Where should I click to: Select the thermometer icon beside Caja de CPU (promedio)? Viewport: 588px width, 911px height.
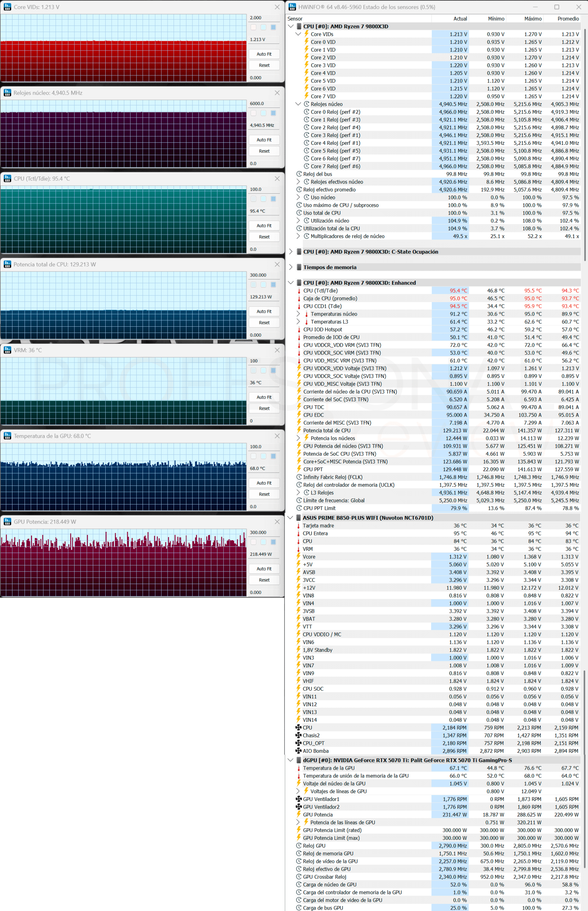[x=299, y=298]
